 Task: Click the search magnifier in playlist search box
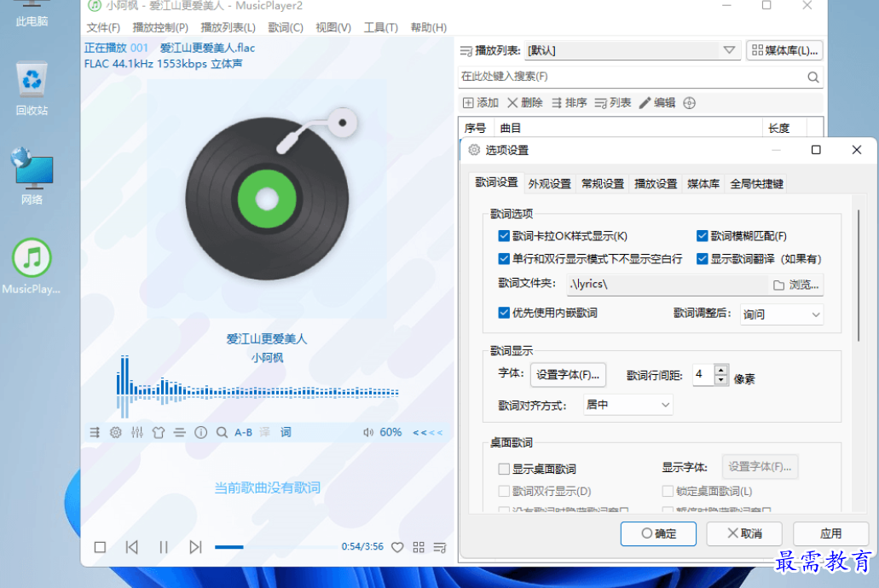(x=813, y=77)
